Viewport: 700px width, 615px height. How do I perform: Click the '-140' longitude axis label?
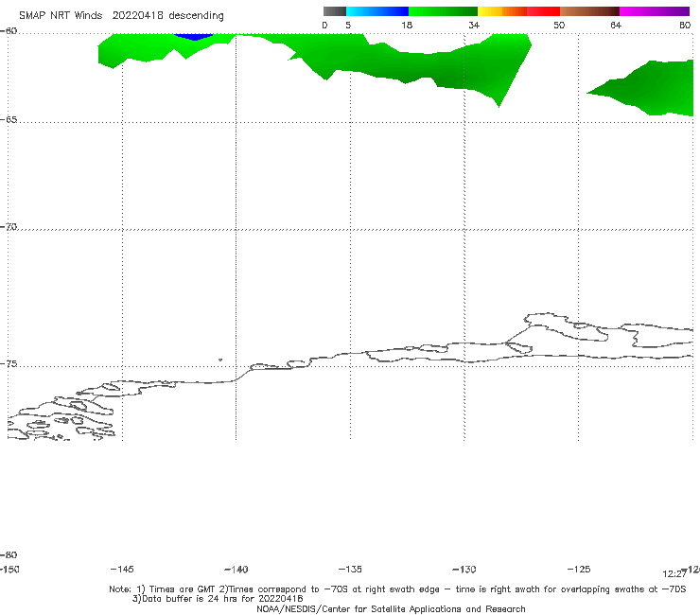[x=236, y=570]
